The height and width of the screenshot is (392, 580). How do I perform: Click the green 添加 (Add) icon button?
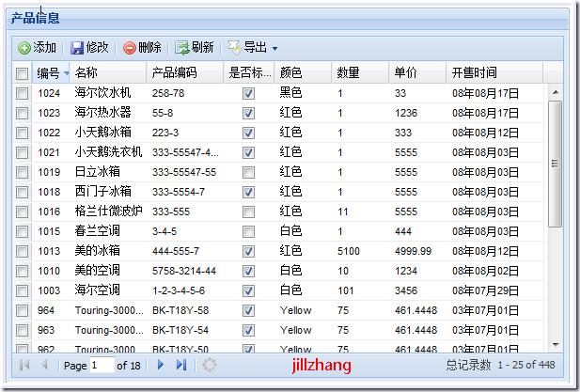[37, 47]
